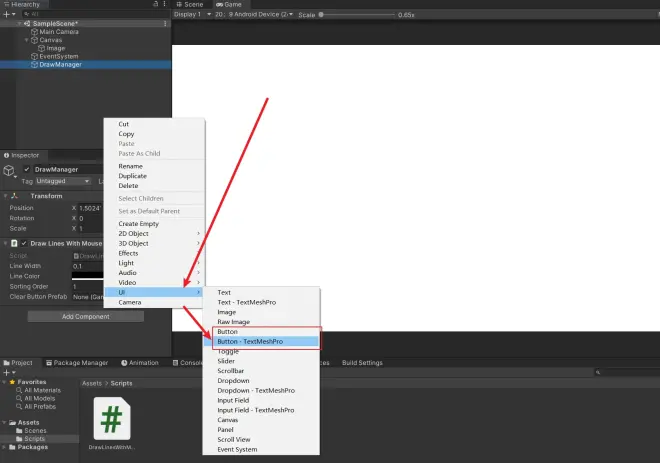Viewport: 660px width, 463px height.
Task: Click the Game view Scale slider handle
Action: tap(321, 14)
